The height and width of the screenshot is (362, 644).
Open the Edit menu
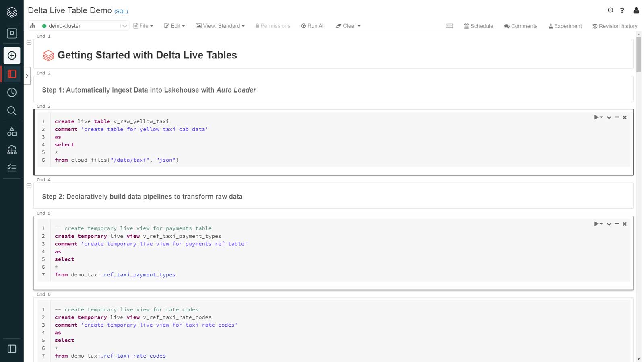174,26
